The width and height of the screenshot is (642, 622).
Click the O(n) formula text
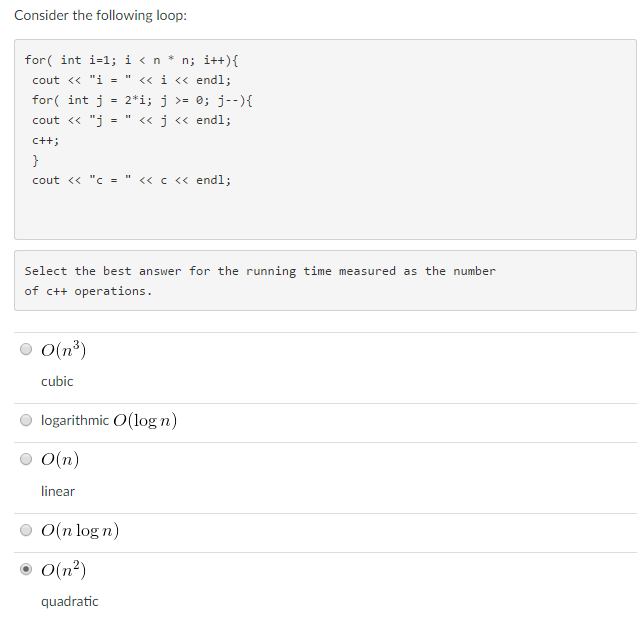coord(60,459)
